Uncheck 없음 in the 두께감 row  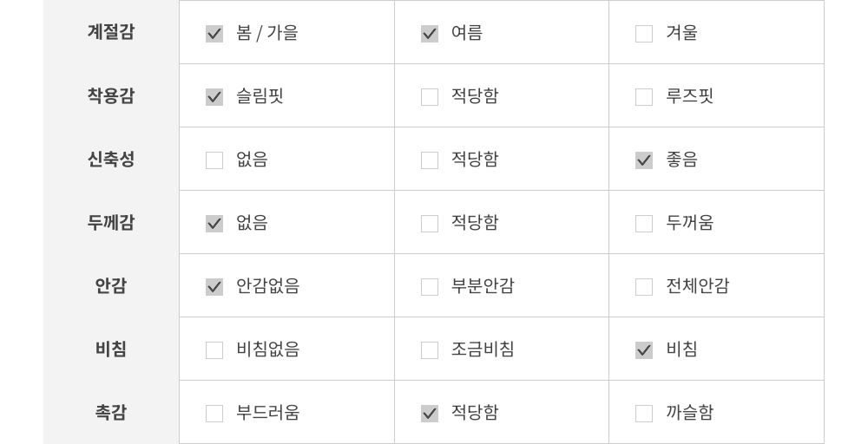point(214,224)
